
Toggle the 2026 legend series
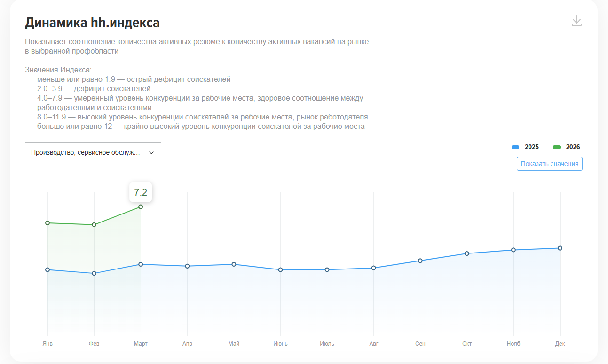(x=566, y=147)
